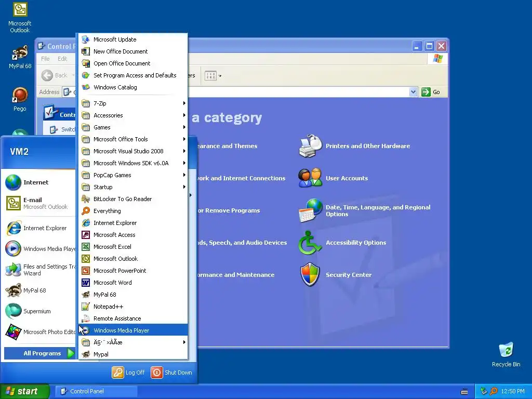This screenshot has height=399, width=532.
Task: Open Internet pinned item in Start menu
Action: pyautogui.click(x=39, y=182)
